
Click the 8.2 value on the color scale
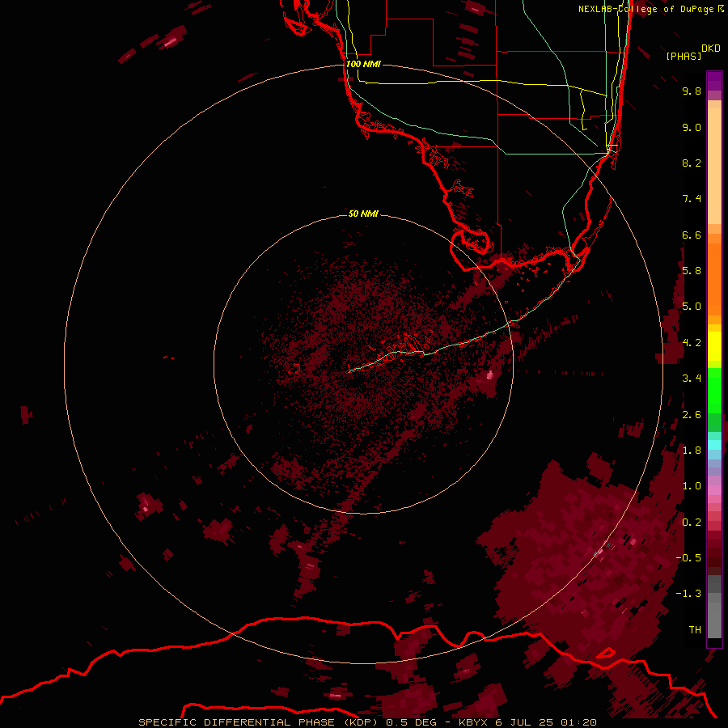[692, 163]
